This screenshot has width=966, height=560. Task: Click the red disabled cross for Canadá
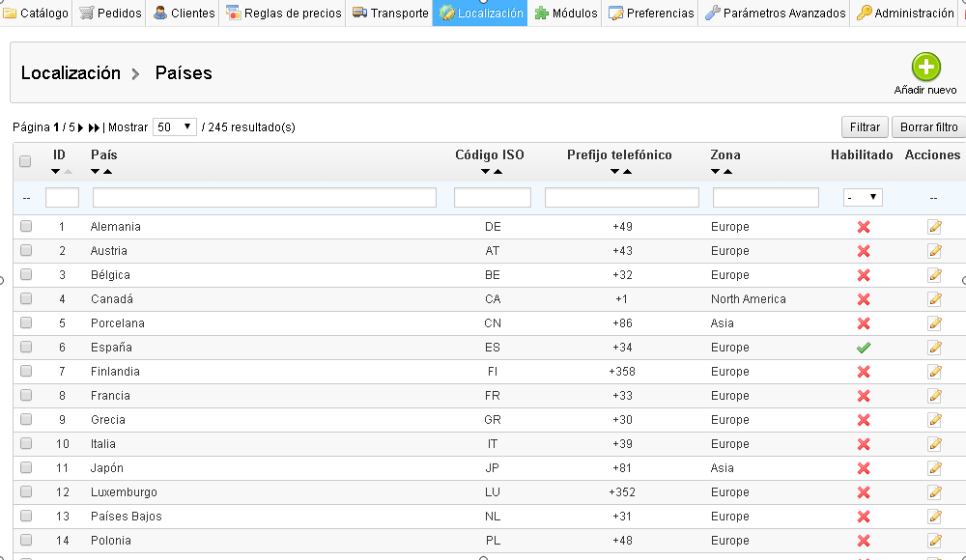tap(864, 299)
